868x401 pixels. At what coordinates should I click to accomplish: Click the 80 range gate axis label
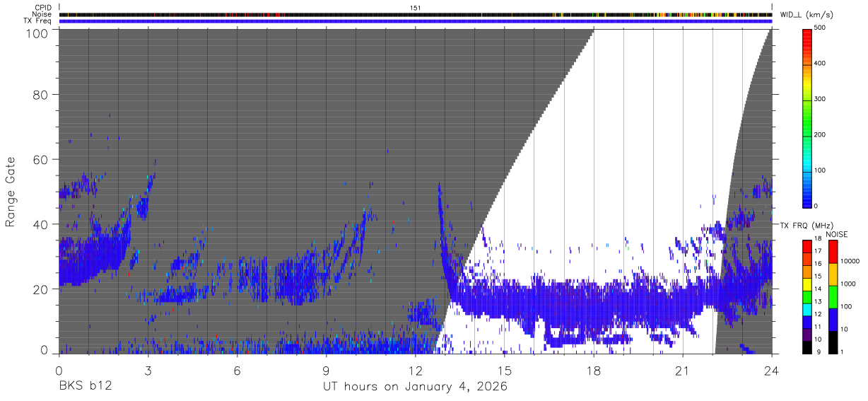tap(42, 95)
